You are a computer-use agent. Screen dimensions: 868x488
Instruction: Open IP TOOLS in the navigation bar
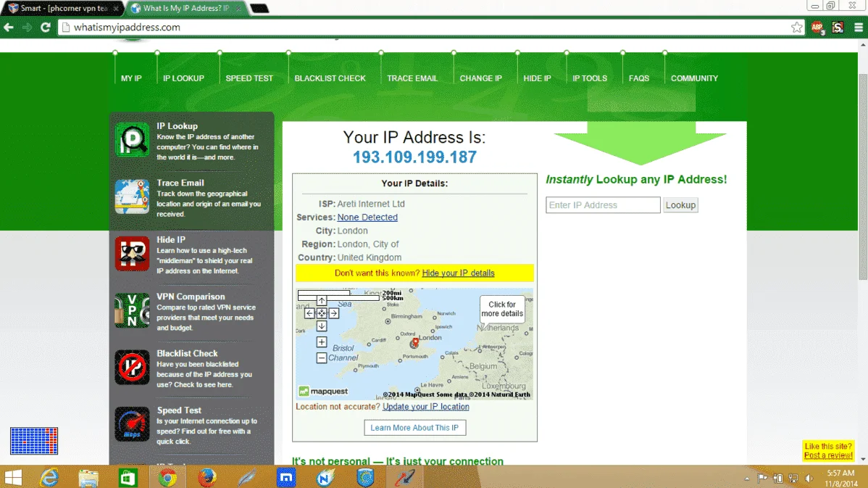point(590,78)
